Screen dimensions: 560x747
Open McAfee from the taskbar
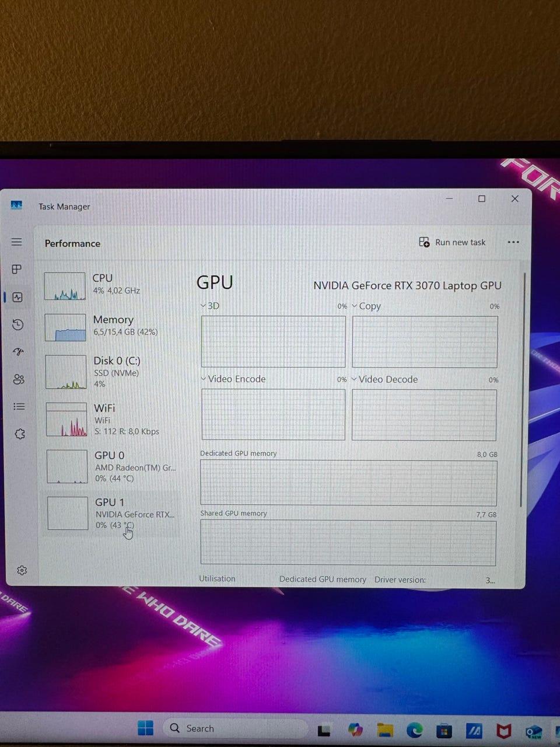pos(504,731)
